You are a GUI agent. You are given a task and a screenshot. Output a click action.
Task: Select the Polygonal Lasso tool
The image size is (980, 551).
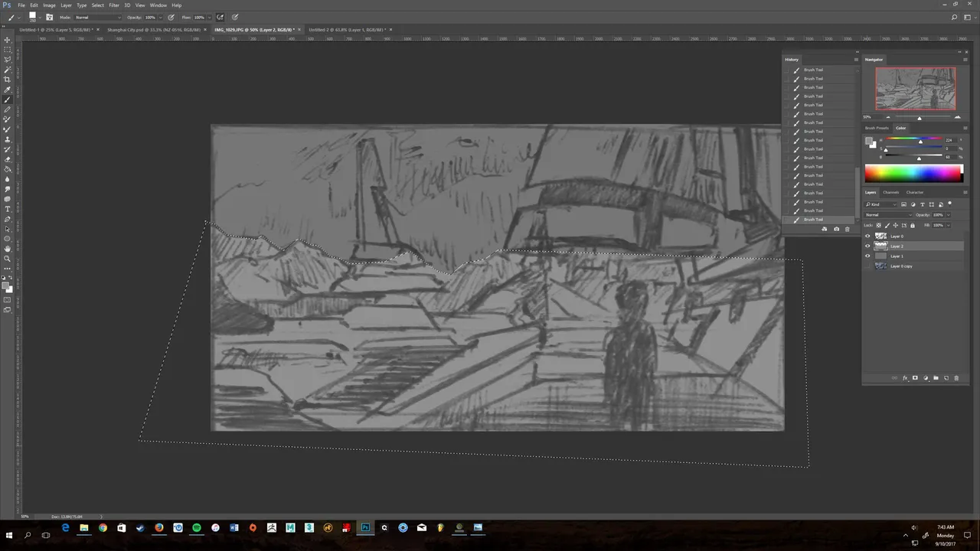[8, 60]
